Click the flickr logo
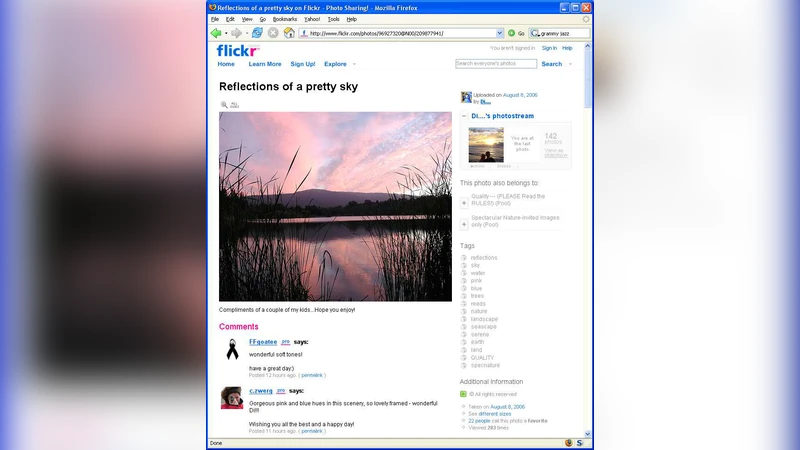Viewport: 800px width, 450px height. pyautogui.click(x=237, y=51)
